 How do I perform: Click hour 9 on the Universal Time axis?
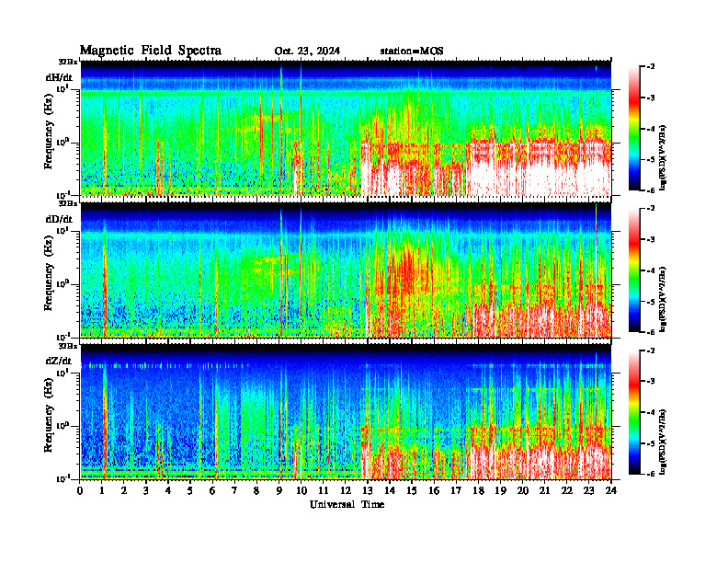(279, 490)
